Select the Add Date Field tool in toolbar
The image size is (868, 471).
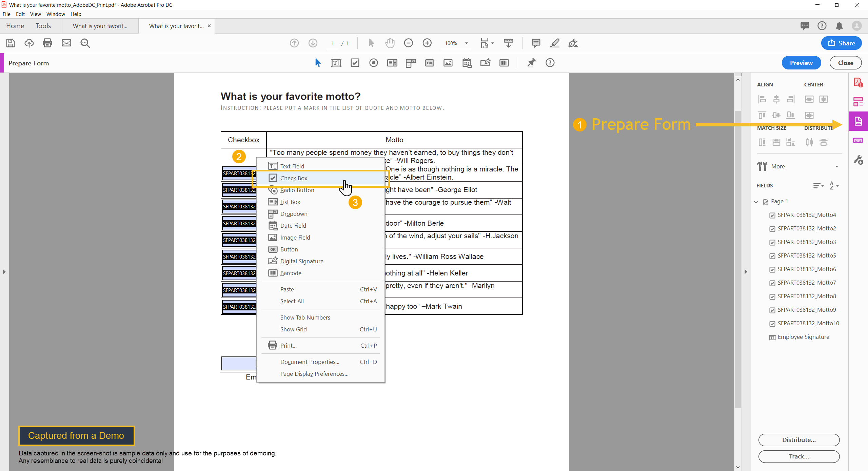(x=467, y=63)
